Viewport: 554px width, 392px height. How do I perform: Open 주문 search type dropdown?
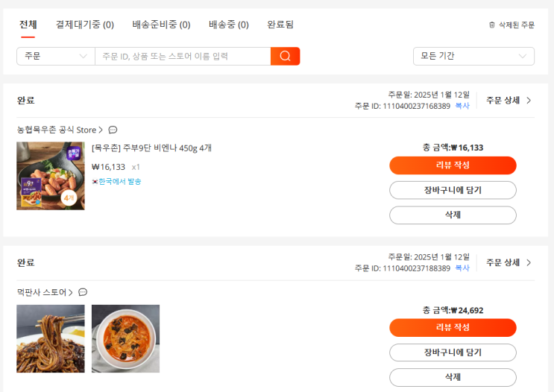55,56
